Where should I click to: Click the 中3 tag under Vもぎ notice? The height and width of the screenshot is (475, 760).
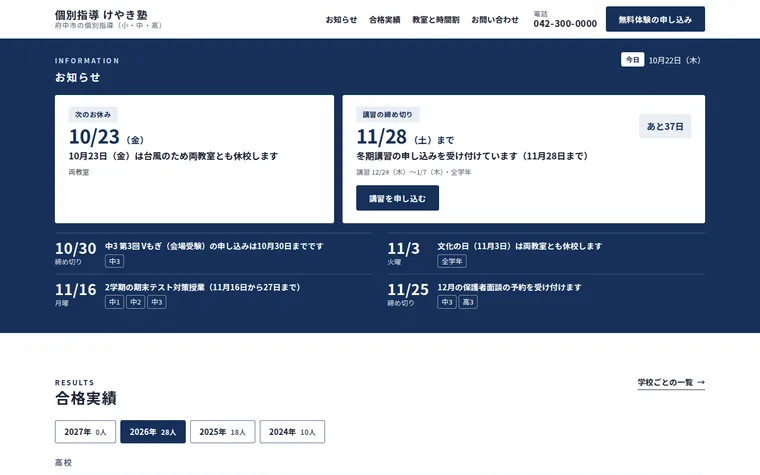click(114, 261)
